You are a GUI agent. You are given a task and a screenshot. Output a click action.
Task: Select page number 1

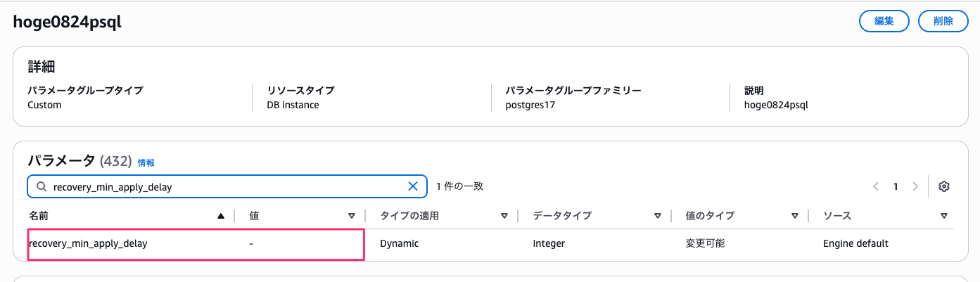pyautogui.click(x=896, y=186)
